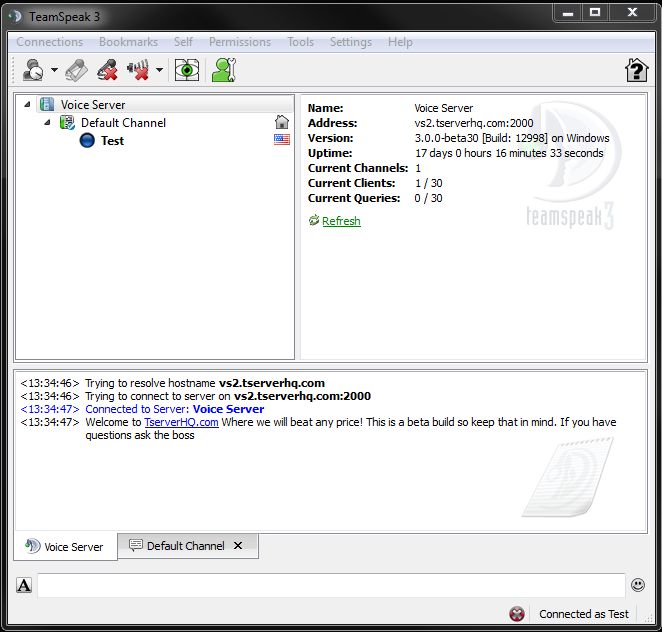Viewport: 662px width, 632px height.
Task: Minimize the TeamSpeak 3 window
Action: coord(568,13)
